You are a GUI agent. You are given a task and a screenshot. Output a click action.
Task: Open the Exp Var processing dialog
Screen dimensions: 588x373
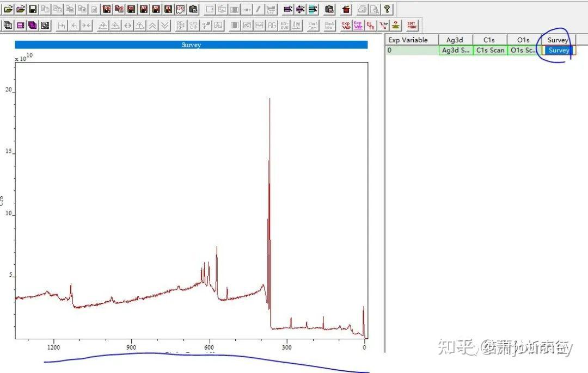point(345,25)
